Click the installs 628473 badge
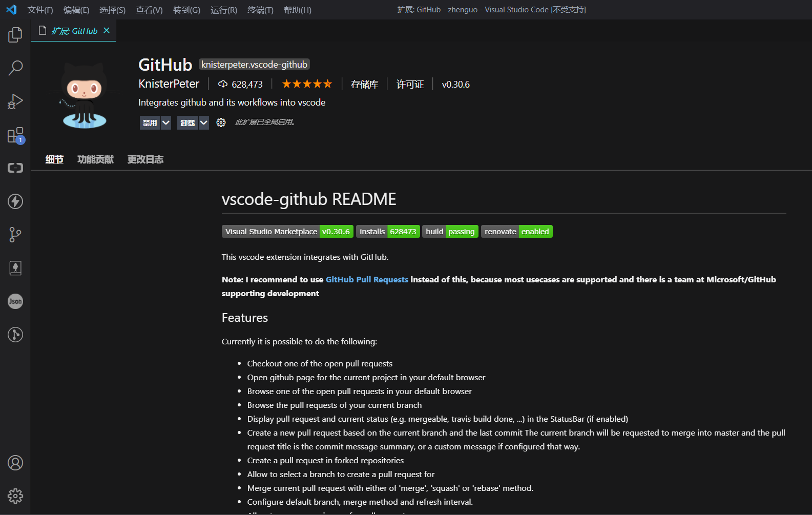Image resolution: width=812 pixels, height=515 pixels. point(388,232)
